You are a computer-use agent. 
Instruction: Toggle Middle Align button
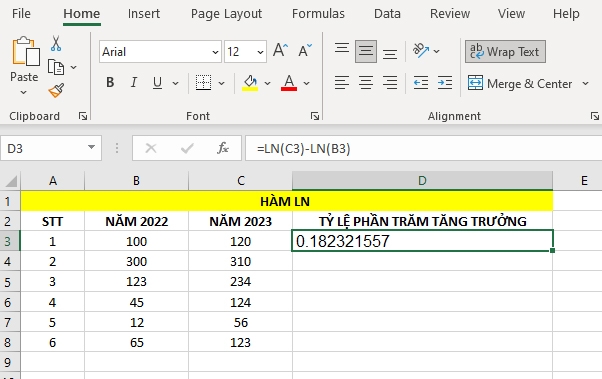point(366,51)
